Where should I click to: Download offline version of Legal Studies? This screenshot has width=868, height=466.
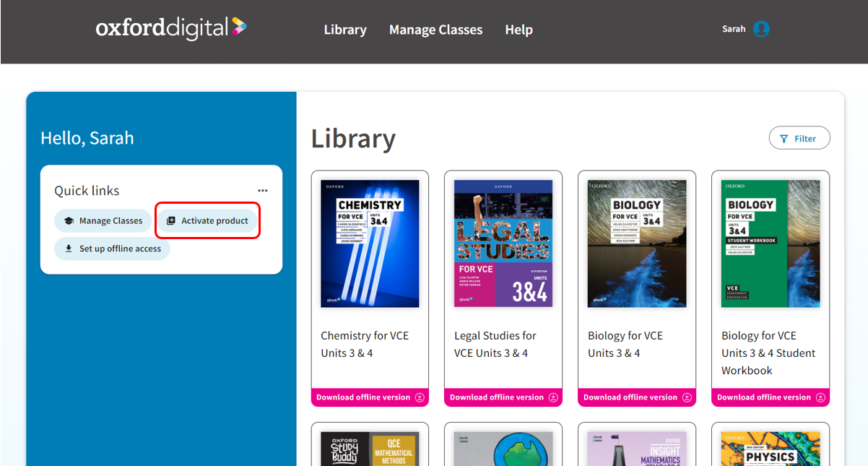coord(503,397)
